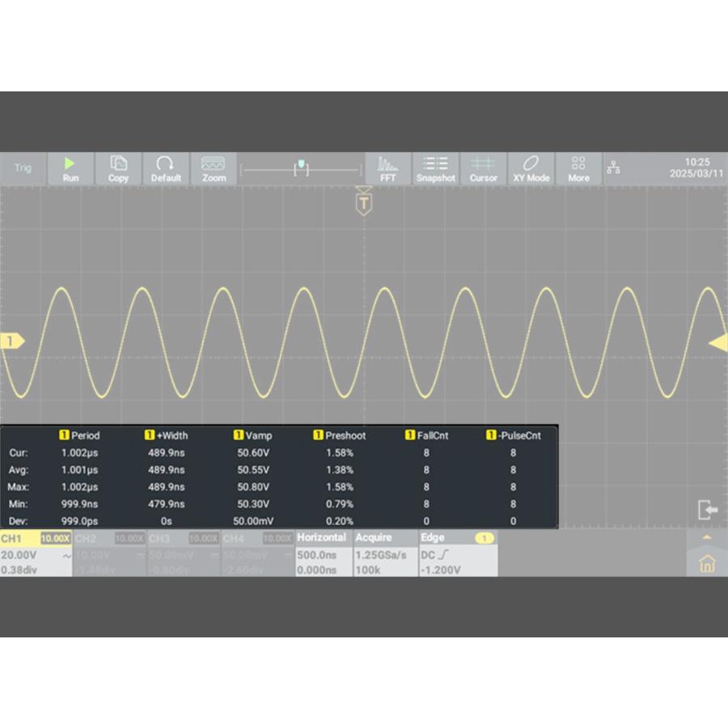Viewport: 728px width, 728px height.
Task: Click CH1 10.00X probe ratio
Action: click(x=55, y=539)
